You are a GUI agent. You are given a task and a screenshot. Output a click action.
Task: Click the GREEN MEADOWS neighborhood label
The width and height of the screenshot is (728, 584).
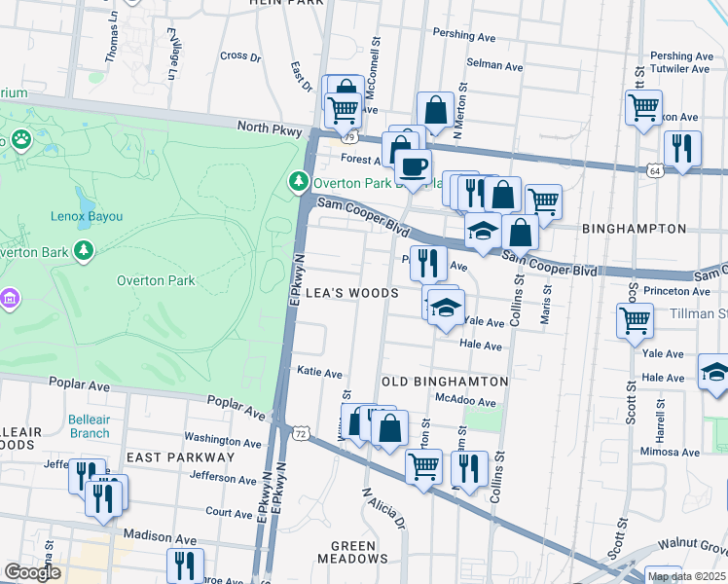(x=353, y=552)
